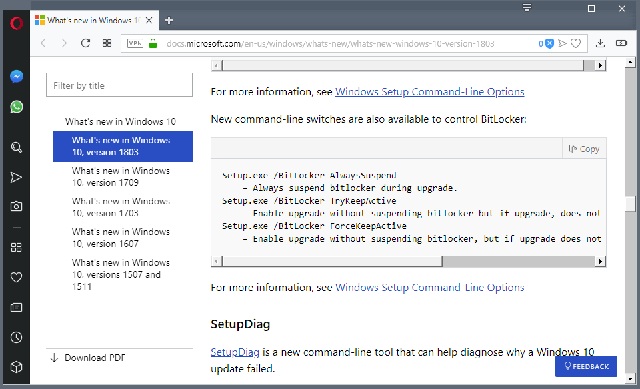The width and height of the screenshot is (640, 389).
Task: Click BitLocker code horizontal scrollbar thumb
Action: pos(332,261)
